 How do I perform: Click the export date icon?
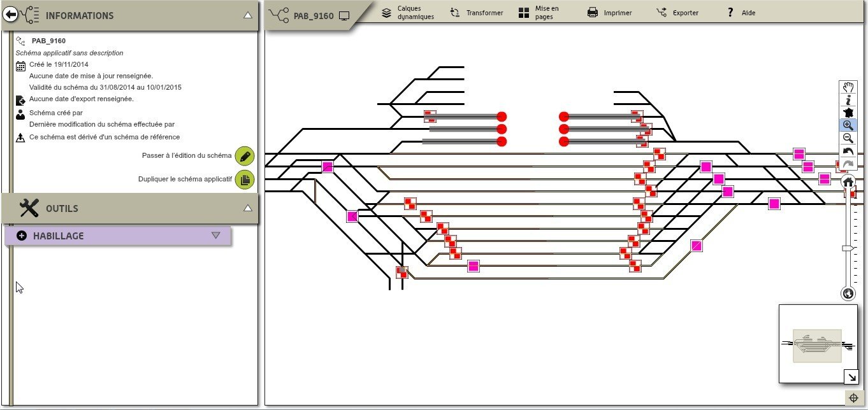pos(20,100)
